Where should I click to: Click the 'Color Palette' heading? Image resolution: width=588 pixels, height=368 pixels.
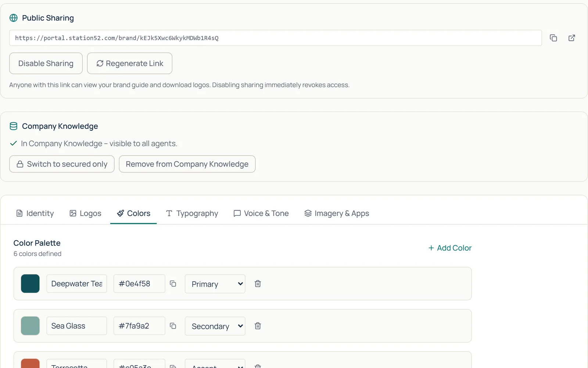coord(37,243)
